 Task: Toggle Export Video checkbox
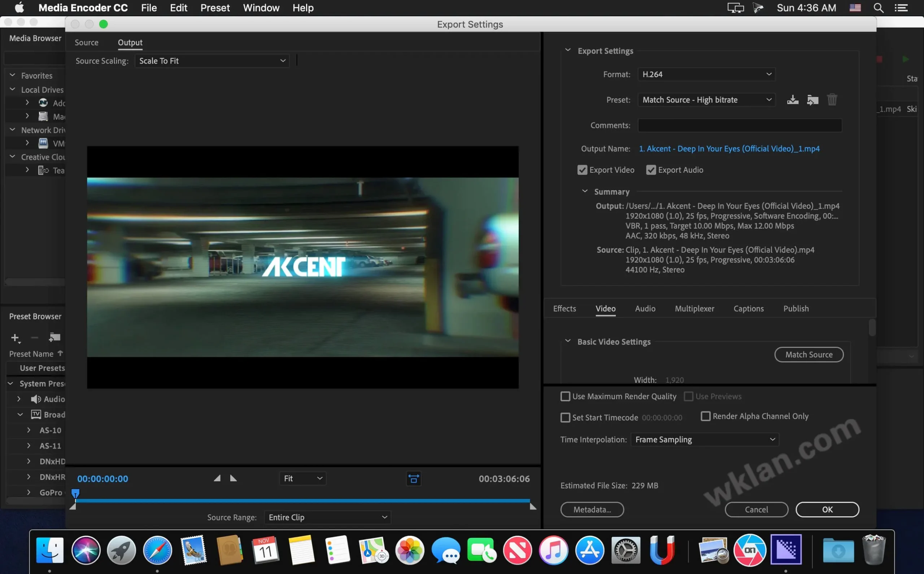(x=582, y=170)
